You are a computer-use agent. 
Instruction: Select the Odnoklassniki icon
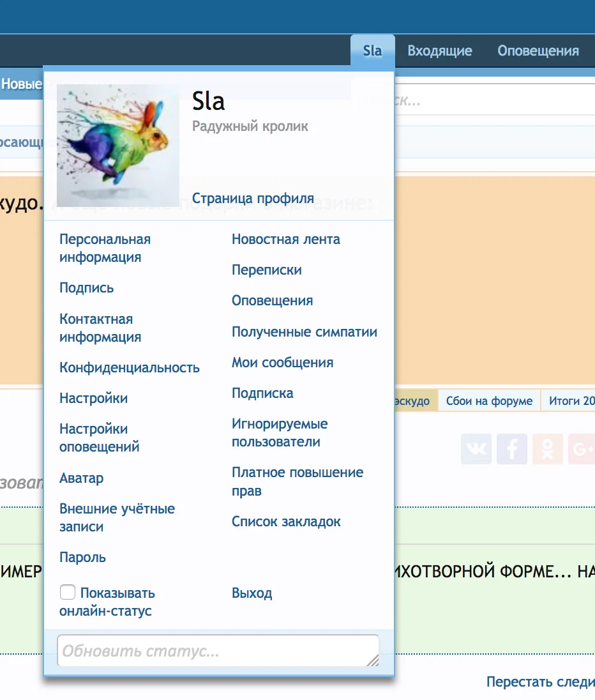click(547, 449)
